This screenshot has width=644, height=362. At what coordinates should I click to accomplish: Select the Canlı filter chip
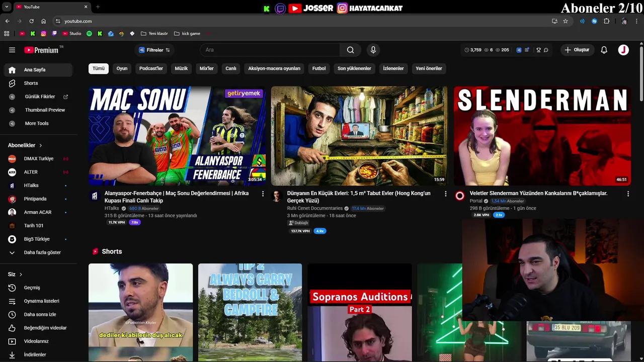[x=231, y=68]
